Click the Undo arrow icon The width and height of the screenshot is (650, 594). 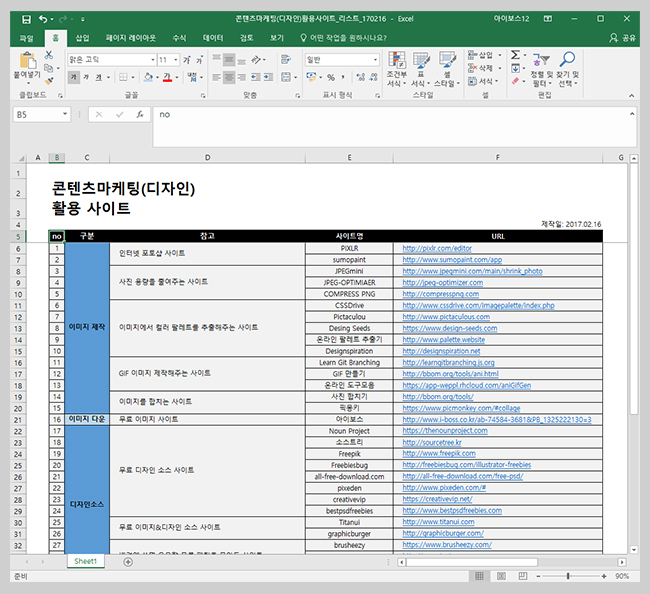pyautogui.click(x=43, y=19)
